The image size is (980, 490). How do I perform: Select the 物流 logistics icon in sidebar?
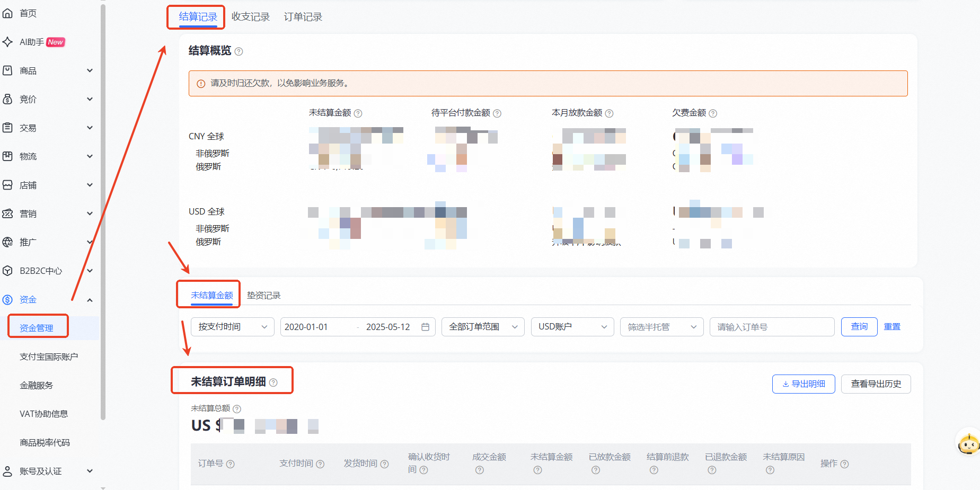point(8,156)
